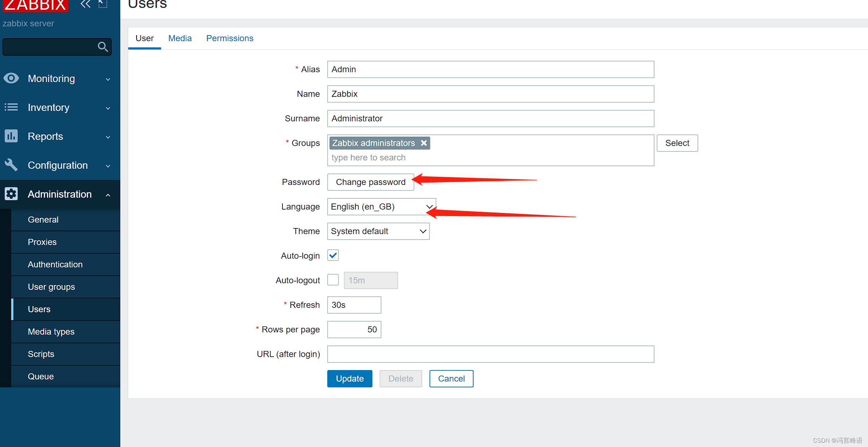Viewport: 868px width, 447px height.
Task: Click the kiosk mode sidebar icon
Action: pos(103,4)
